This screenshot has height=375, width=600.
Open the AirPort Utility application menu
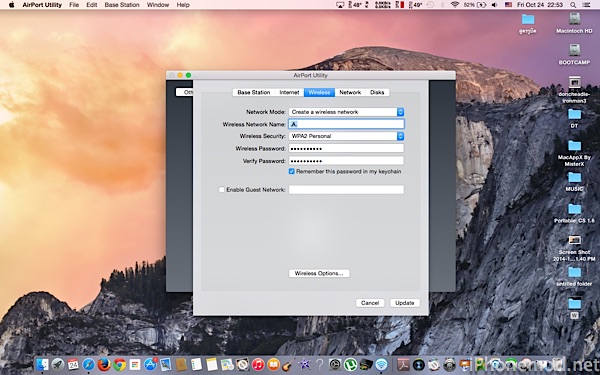coord(42,5)
